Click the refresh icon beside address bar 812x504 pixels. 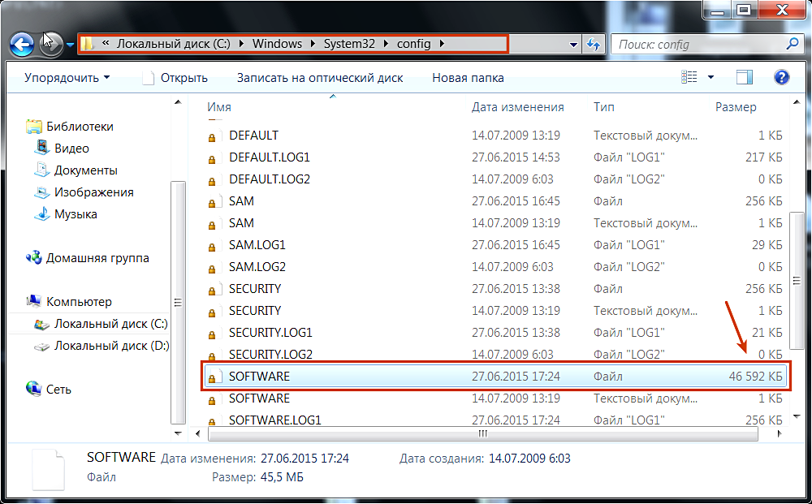pos(594,45)
